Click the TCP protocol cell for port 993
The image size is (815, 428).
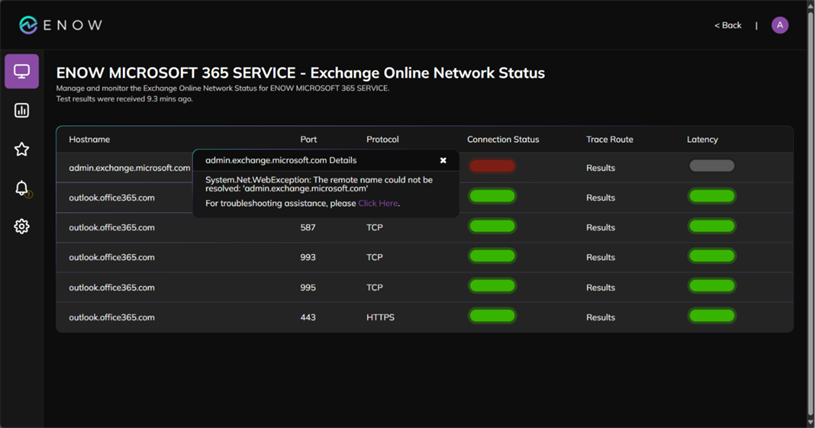(x=374, y=257)
